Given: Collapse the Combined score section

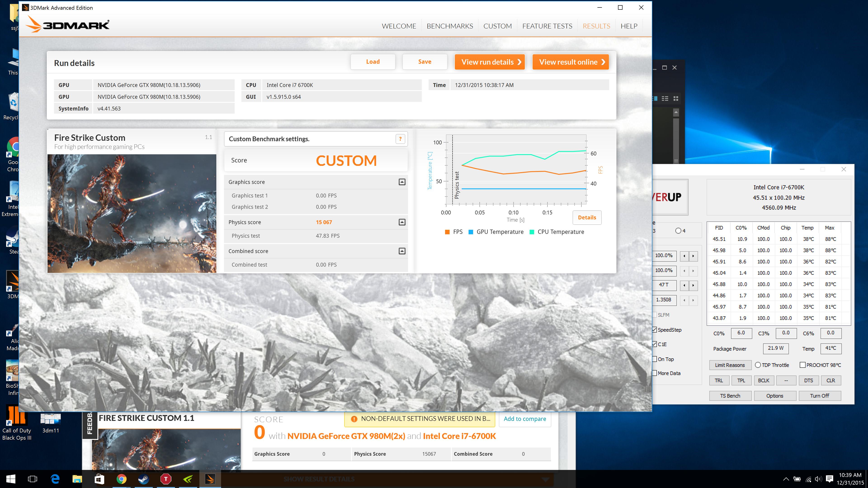Looking at the screenshot, I should 402,251.
